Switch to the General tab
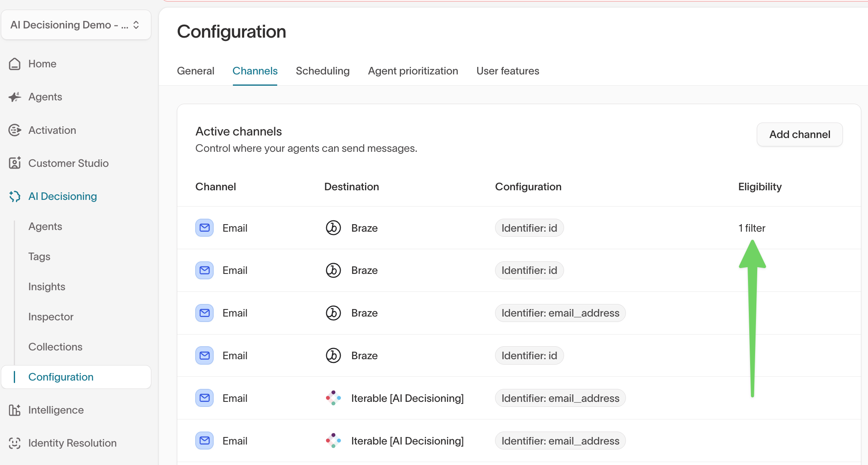 point(195,71)
